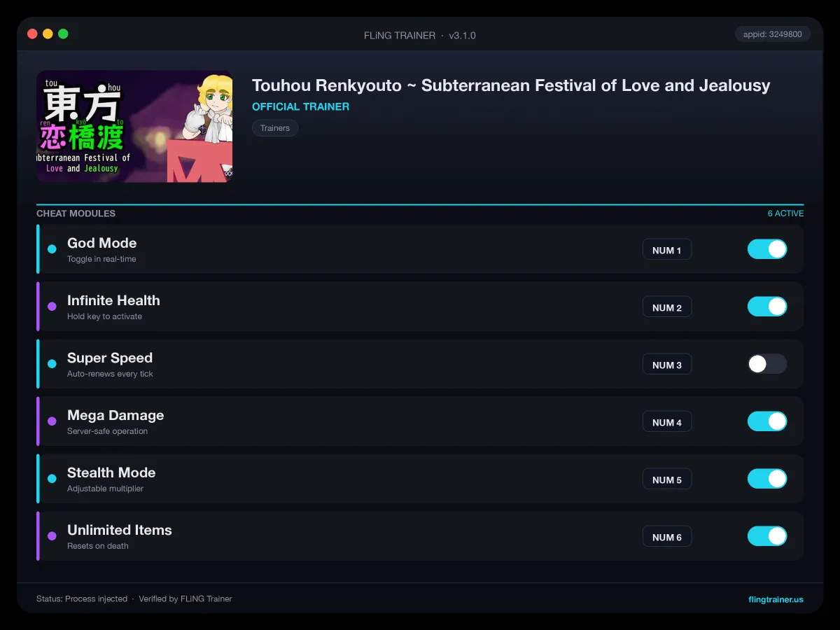Viewport: 840px width, 630px height.
Task: Click the Super Speed title text
Action: pyautogui.click(x=110, y=358)
